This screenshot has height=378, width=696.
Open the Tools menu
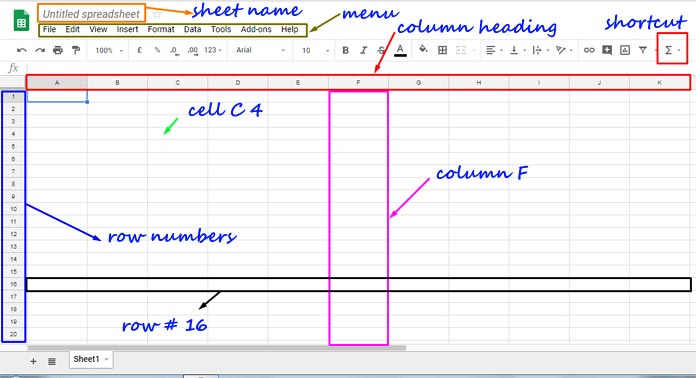(221, 29)
